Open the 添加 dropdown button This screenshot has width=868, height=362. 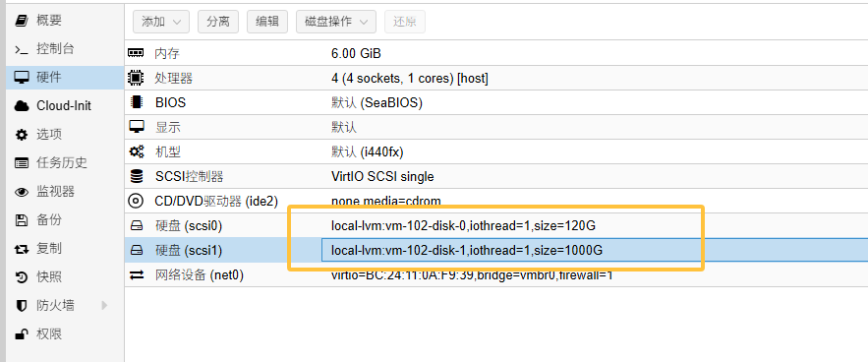(161, 22)
